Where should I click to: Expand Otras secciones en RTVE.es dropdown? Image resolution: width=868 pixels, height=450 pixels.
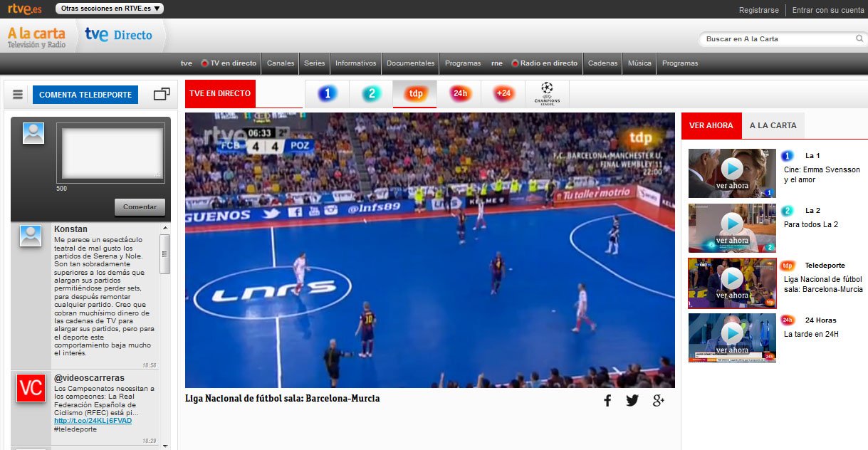pyautogui.click(x=110, y=9)
